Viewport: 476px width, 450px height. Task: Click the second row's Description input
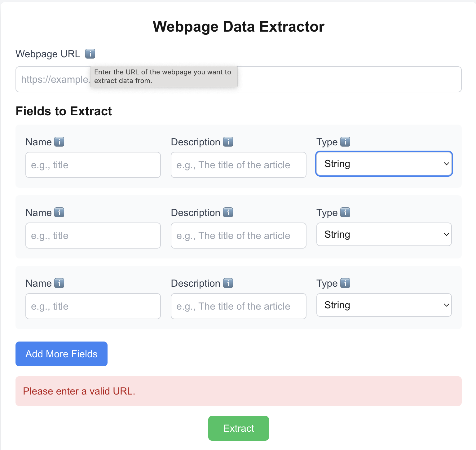[x=238, y=236]
